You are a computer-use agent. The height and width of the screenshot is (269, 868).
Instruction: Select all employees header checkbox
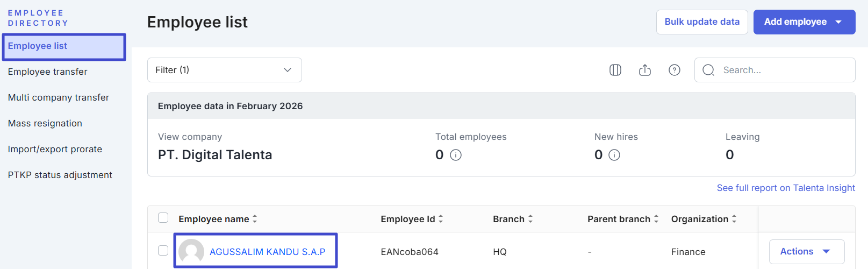click(163, 218)
